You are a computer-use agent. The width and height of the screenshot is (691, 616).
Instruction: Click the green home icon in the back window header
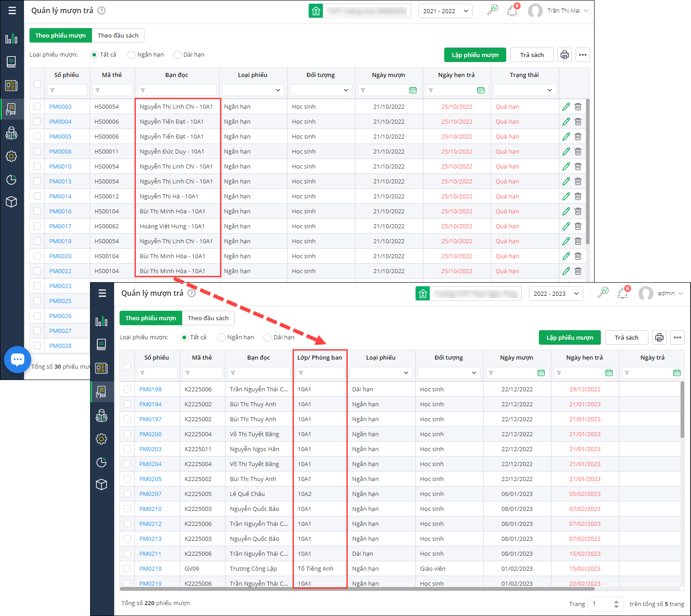click(316, 11)
